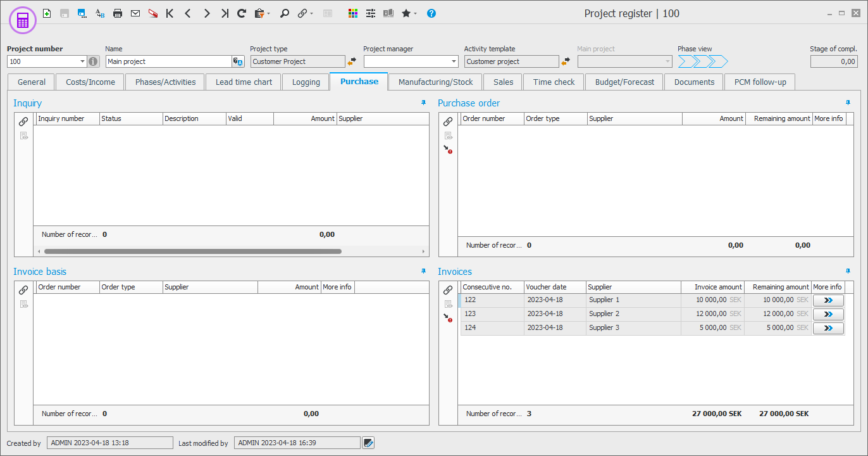Image resolution: width=868 pixels, height=456 pixels.
Task: Pin the Inquiry panel
Action: click(423, 103)
